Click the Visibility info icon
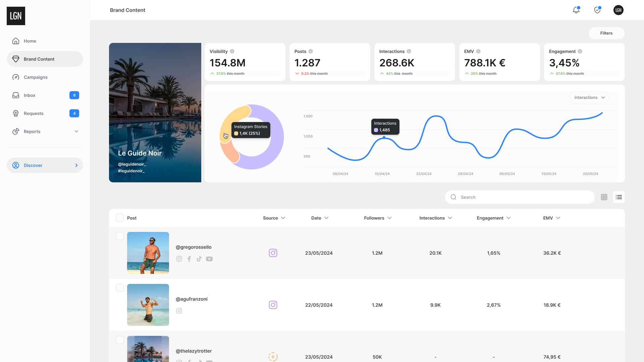The image size is (644, 362). pos(232,51)
